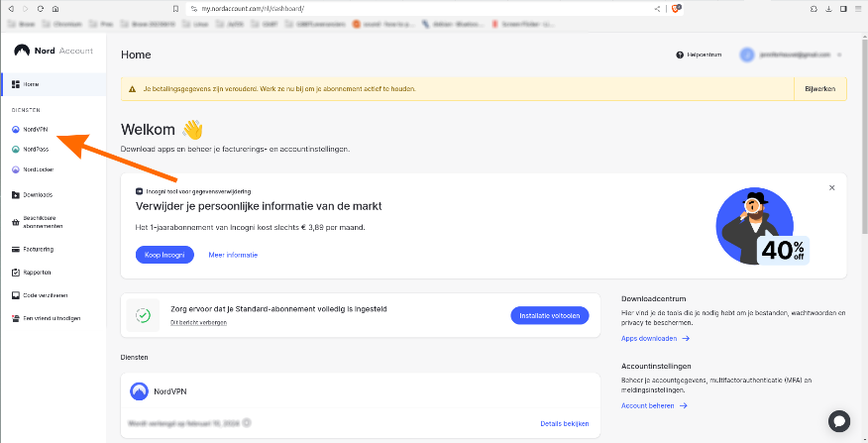Open NordVPN in the Diensten sidebar
Screen dimensions: 868x443
(30, 130)
